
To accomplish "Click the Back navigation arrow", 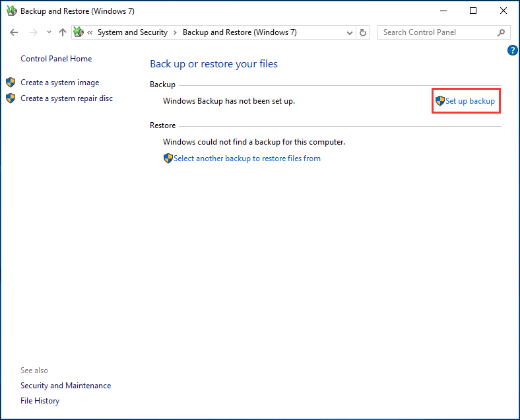I will click(x=14, y=32).
